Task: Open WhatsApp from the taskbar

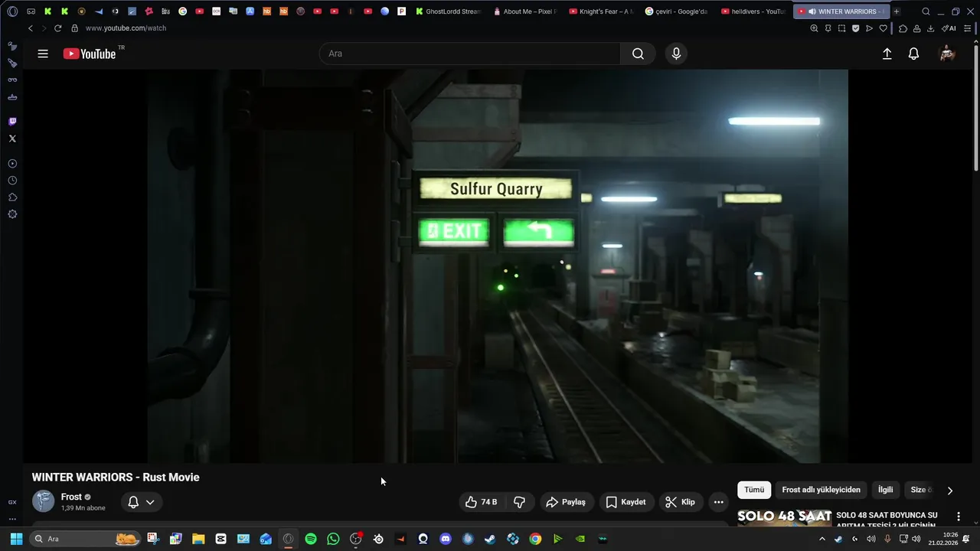Action: click(x=333, y=539)
